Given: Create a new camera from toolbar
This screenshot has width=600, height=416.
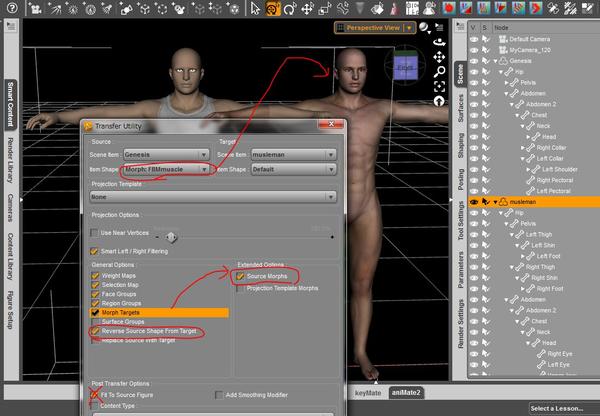Looking at the screenshot, I should (x=36, y=8).
